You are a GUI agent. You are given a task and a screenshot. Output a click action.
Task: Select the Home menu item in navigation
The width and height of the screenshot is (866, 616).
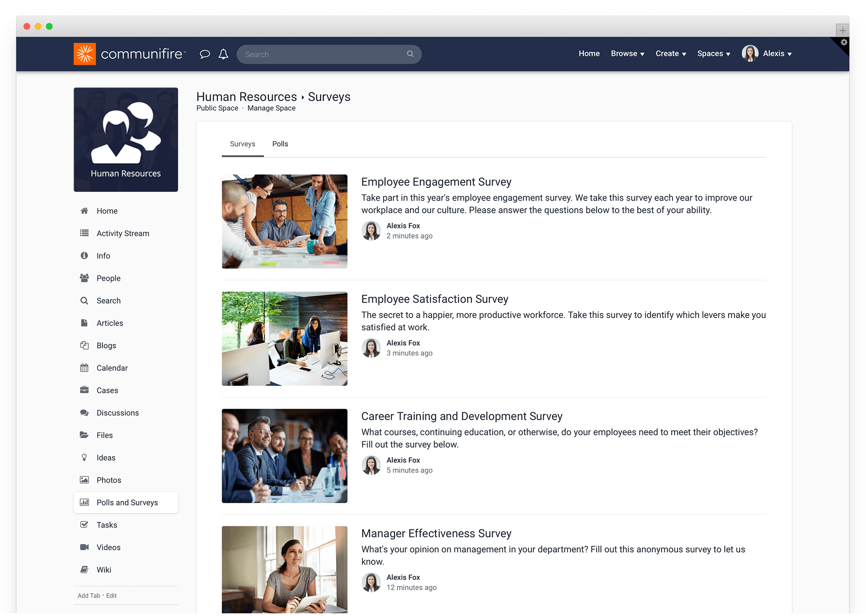(589, 53)
